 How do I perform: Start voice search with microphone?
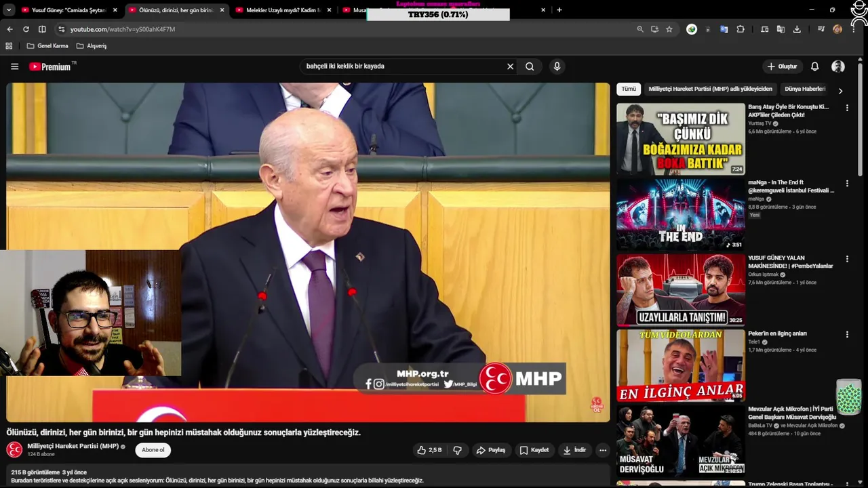point(557,66)
